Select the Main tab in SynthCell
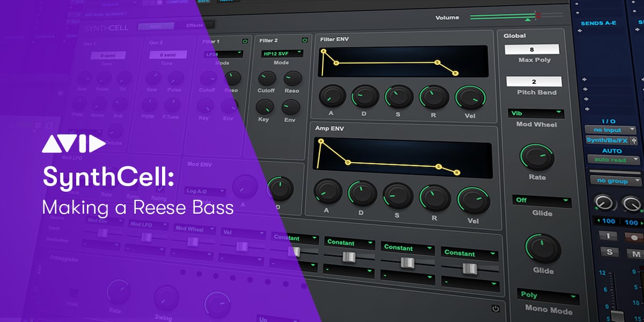644x322 pixels. [x=157, y=25]
